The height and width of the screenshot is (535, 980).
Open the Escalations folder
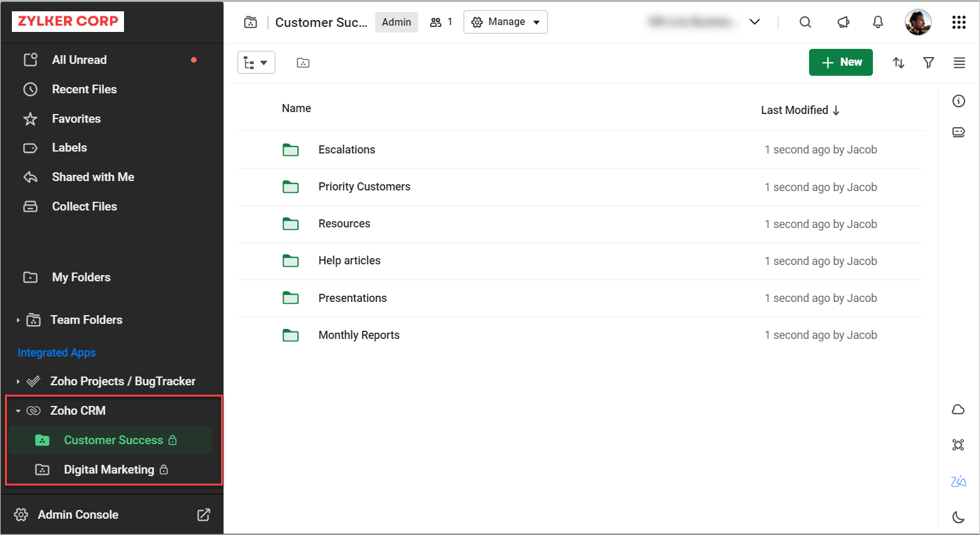(347, 150)
